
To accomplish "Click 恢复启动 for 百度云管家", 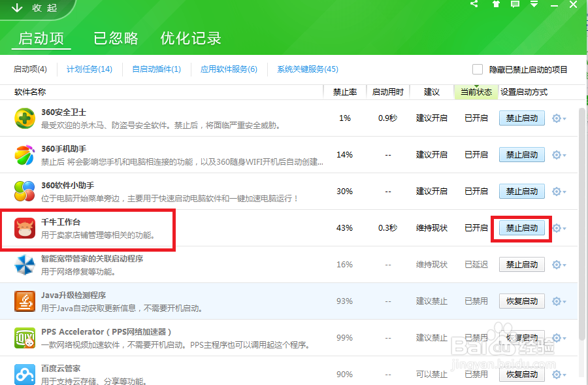I will [521, 374].
